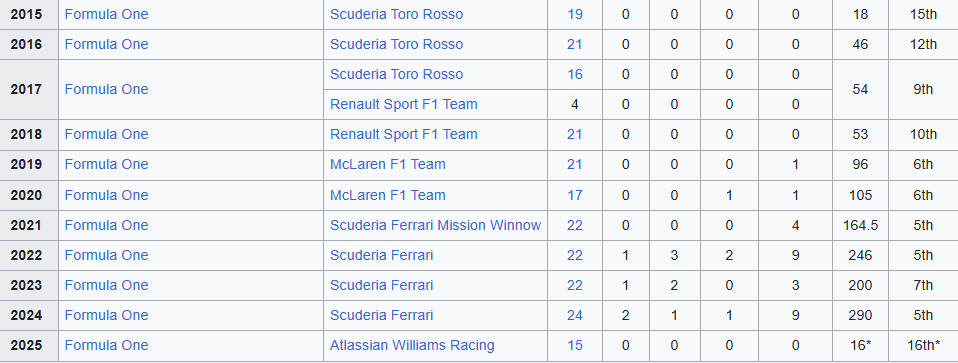
Task: Open the races count 16 link for Toro Rosso 2017
Action: 575,75
